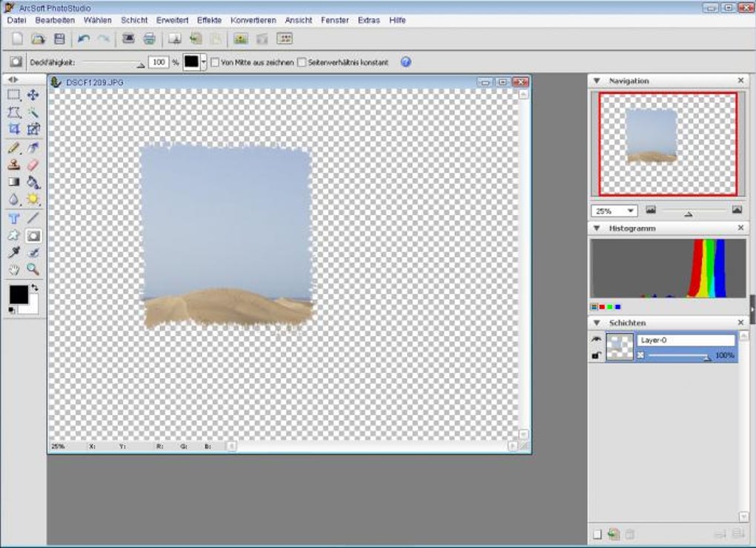The image size is (756, 548).
Task: Select the Transform tool
Action: pos(33,129)
